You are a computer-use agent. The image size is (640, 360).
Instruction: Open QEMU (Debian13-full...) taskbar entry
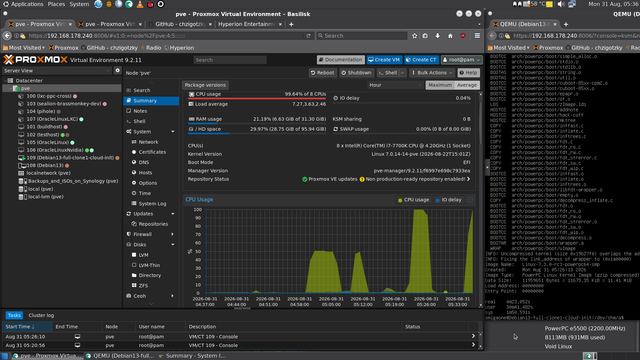coord(120,356)
